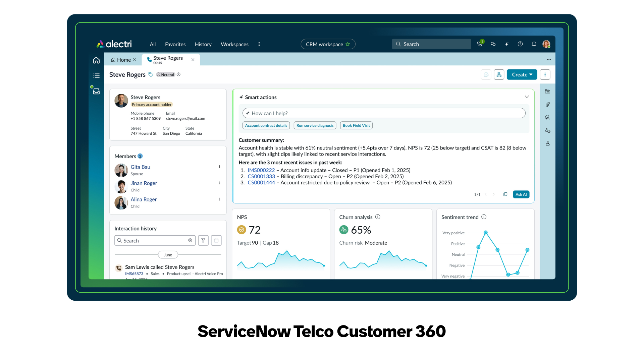
Task: Open case CS0001333 link
Action: (x=261, y=177)
